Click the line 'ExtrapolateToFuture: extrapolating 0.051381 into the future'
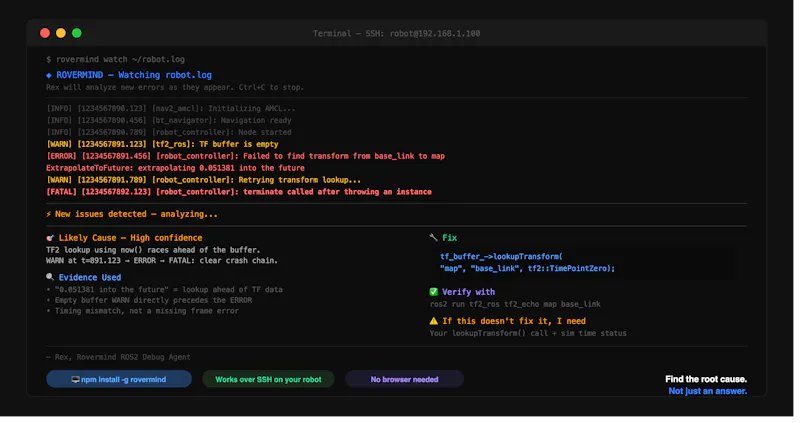 pyautogui.click(x=175, y=168)
